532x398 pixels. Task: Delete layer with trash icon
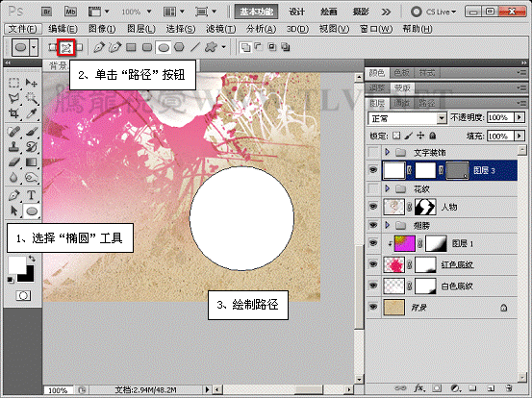[508, 387]
